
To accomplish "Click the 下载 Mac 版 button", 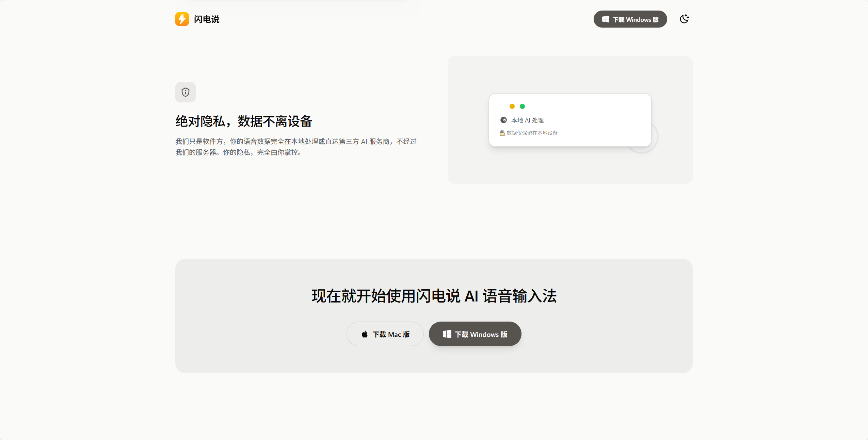I will point(385,334).
